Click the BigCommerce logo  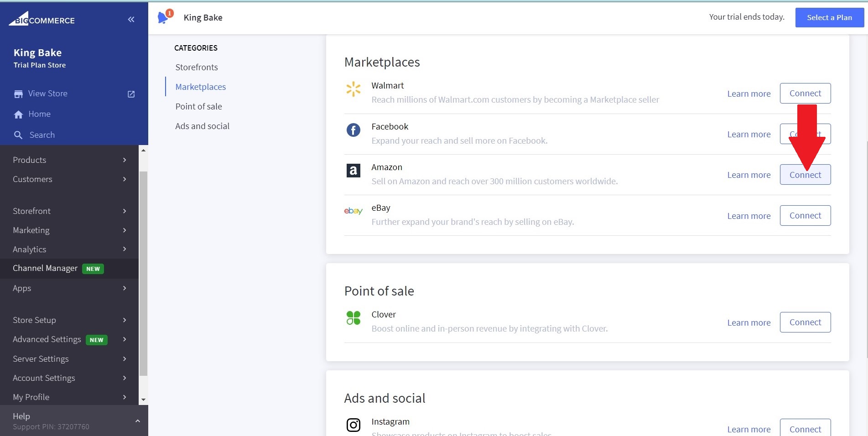coord(42,19)
